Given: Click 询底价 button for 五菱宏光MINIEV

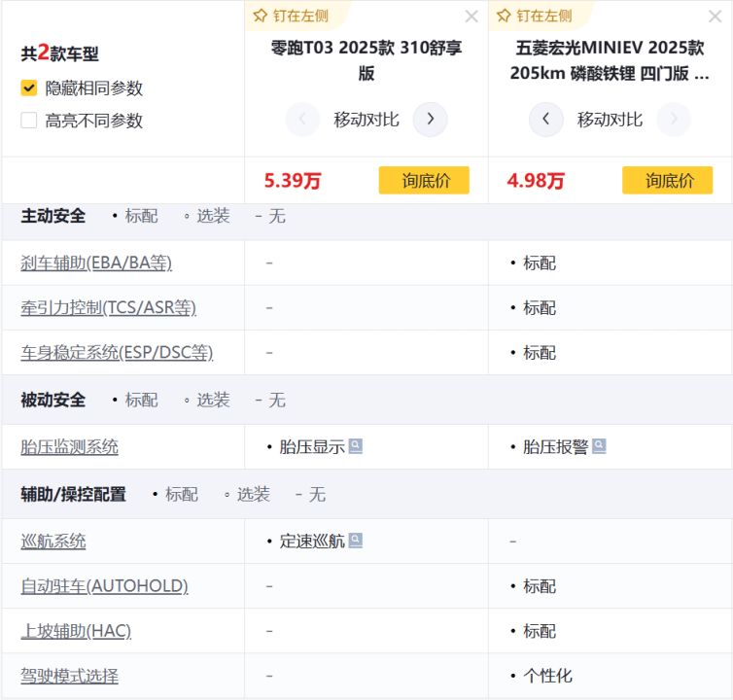Looking at the screenshot, I should [x=668, y=180].
